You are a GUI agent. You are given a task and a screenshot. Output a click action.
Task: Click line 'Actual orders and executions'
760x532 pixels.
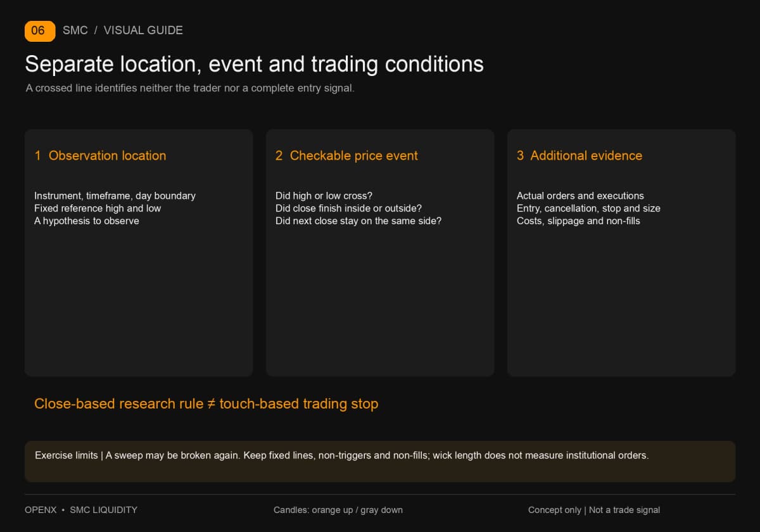click(580, 196)
